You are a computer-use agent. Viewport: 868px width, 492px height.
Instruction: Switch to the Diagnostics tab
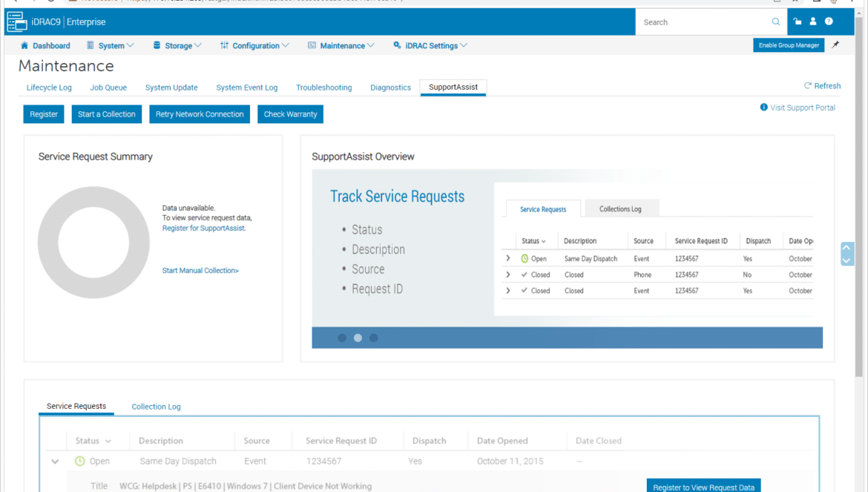391,88
